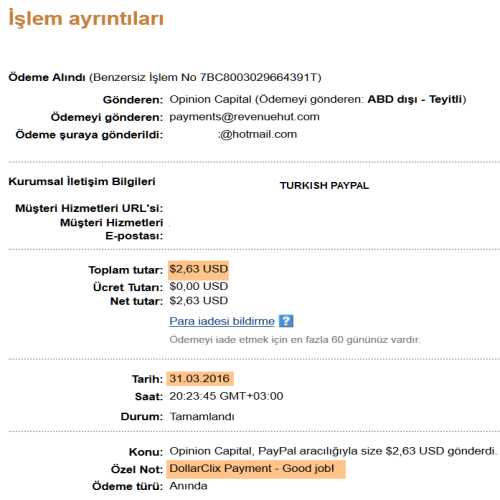
Task: Open the Para iadesi bildirme link
Action: pyautogui.click(x=222, y=321)
